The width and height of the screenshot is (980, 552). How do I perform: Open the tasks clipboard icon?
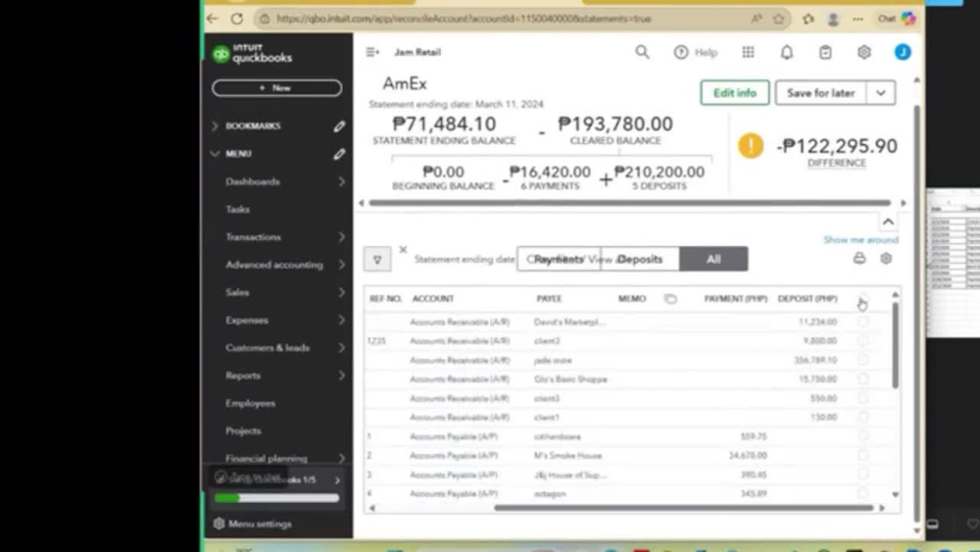point(825,52)
